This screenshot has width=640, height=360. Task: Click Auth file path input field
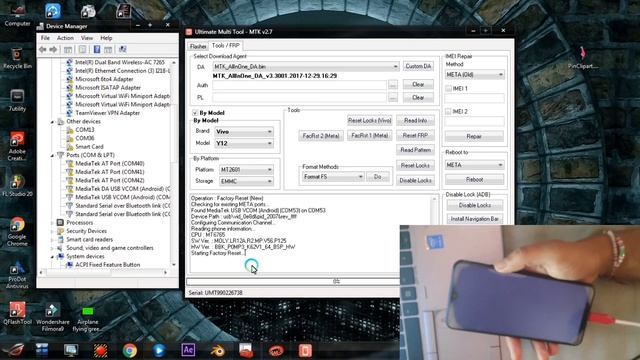[299, 85]
